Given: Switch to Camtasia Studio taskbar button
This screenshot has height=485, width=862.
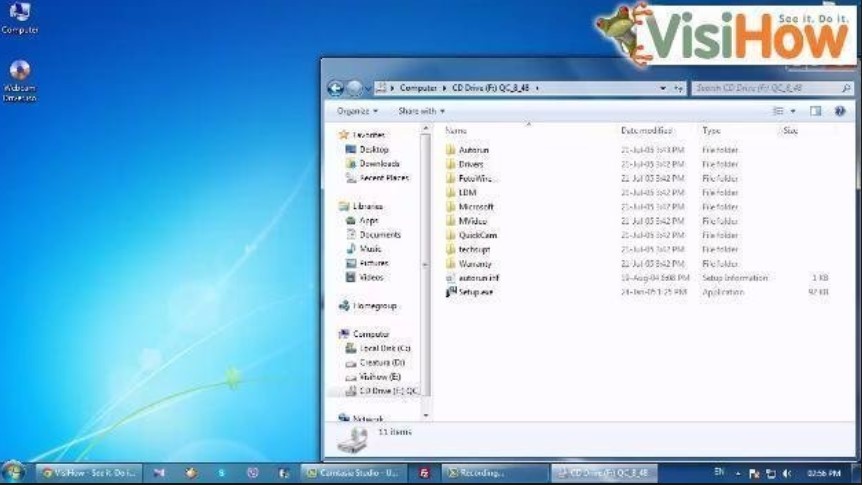Looking at the screenshot, I should pos(353,473).
